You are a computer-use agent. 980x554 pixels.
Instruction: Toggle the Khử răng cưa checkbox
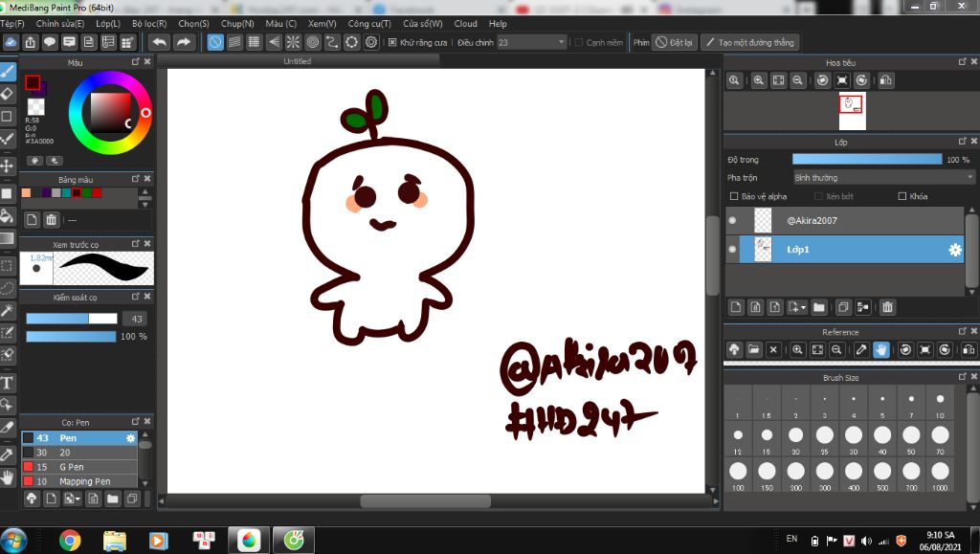coord(393,42)
